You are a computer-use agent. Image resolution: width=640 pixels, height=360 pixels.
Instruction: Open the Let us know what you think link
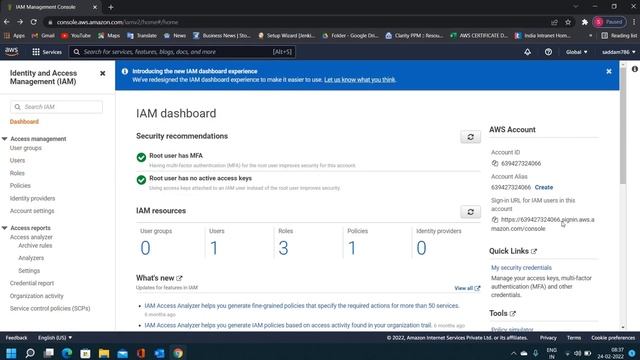[360, 80]
